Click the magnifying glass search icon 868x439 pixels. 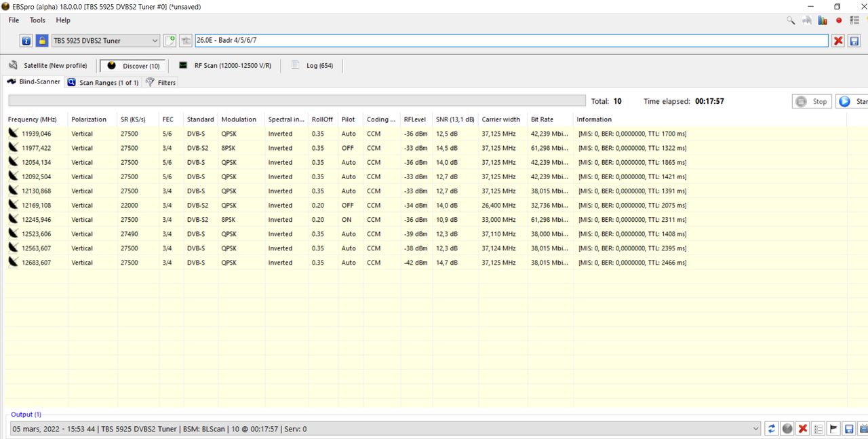(791, 20)
